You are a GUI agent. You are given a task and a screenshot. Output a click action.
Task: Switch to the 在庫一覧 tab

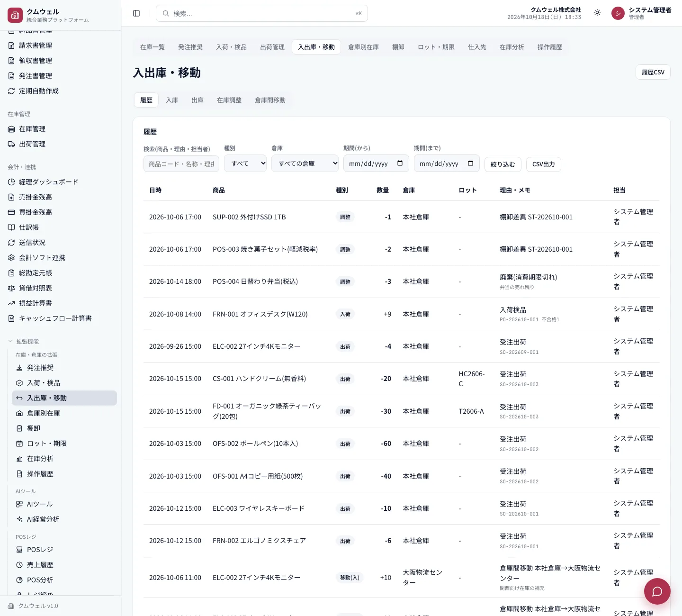153,47
